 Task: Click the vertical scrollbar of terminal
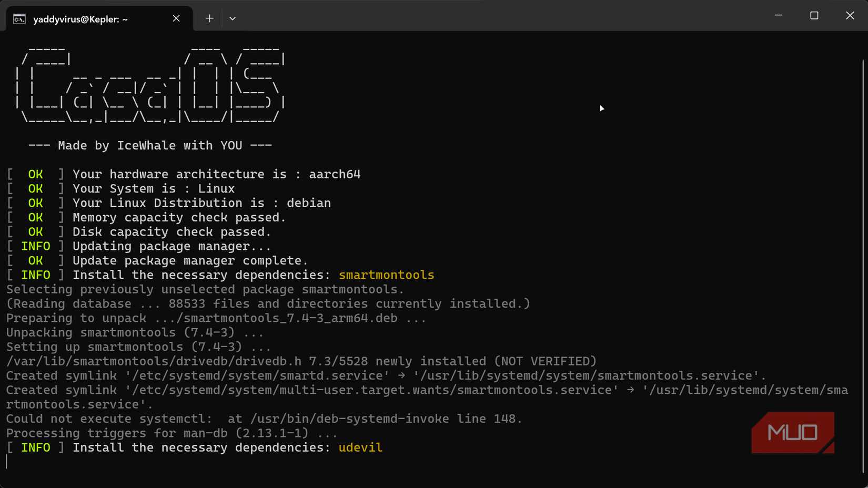click(x=863, y=266)
